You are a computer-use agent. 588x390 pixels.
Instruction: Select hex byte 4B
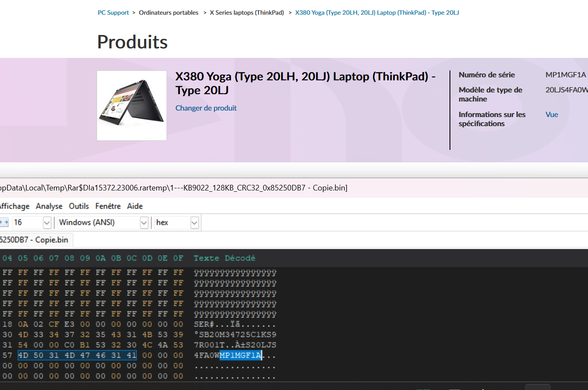(147, 335)
